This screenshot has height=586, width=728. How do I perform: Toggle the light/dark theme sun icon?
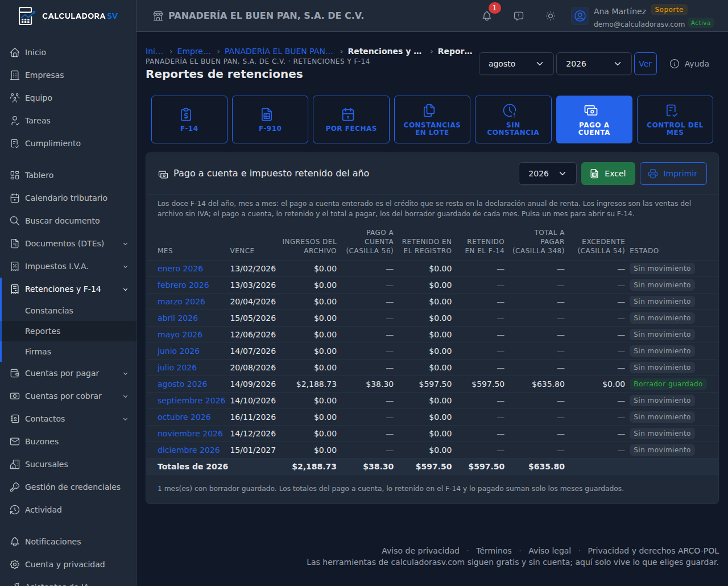pos(551,16)
